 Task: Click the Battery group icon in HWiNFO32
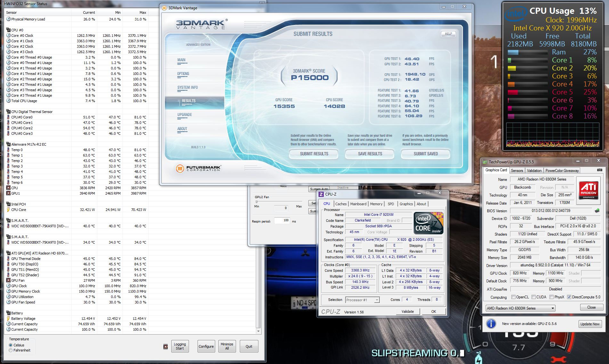pyautogui.click(x=8, y=313)
